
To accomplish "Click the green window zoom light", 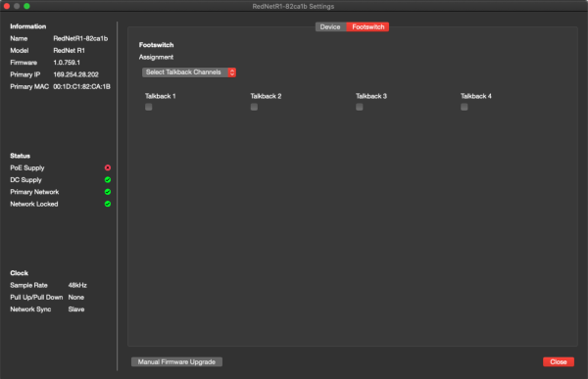I will [26, 6].
